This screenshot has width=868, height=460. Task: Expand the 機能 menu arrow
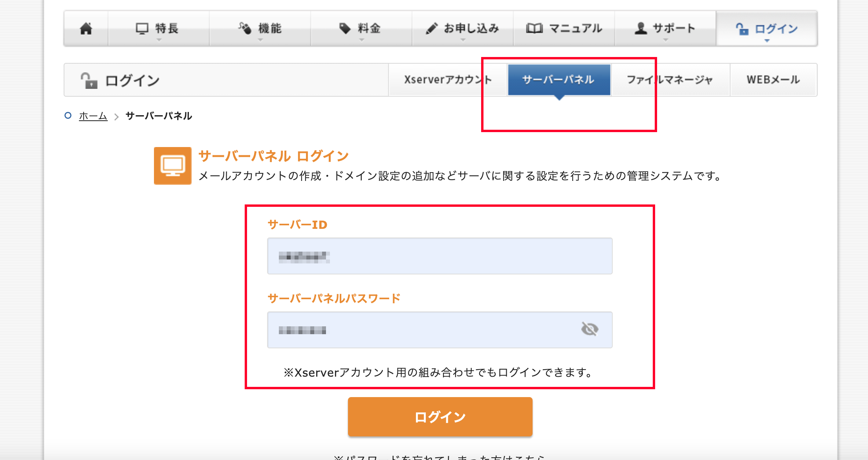point(260,40)
